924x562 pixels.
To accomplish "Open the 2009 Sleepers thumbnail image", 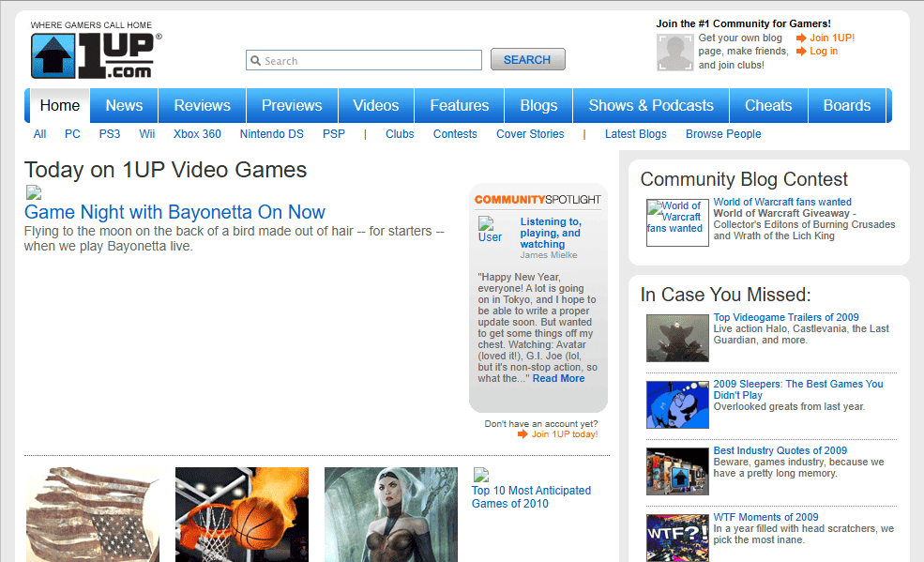I will 676,404.
